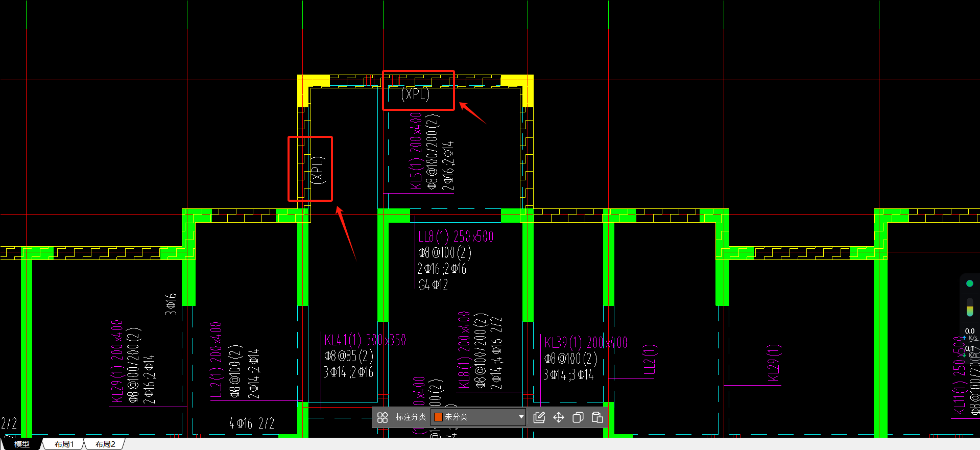The width and height of the screenshot is (980, 450).
Task: Select the left vertical (XPL) label
Action: (x=318, y=170)
